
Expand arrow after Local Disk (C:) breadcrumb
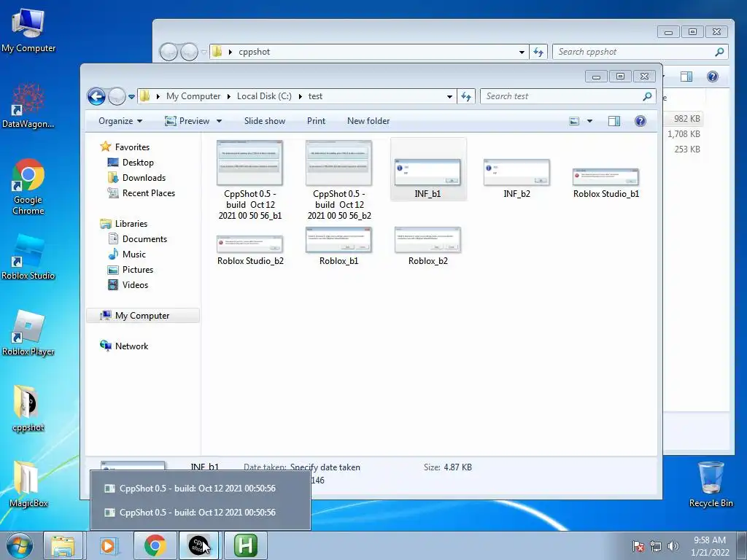tap(300, 97)
